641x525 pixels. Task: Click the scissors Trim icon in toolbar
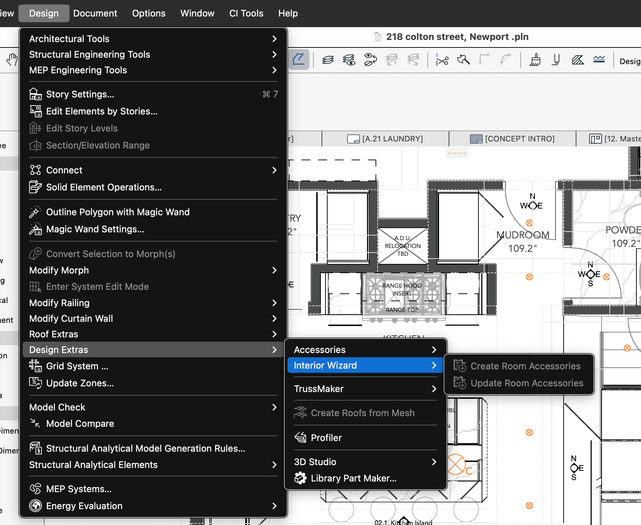[x=441, y=61]
